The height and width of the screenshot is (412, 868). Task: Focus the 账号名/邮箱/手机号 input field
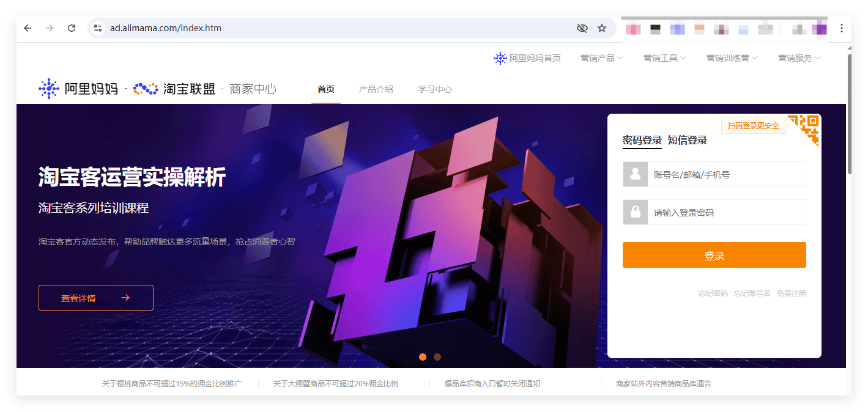pos(727,174)
